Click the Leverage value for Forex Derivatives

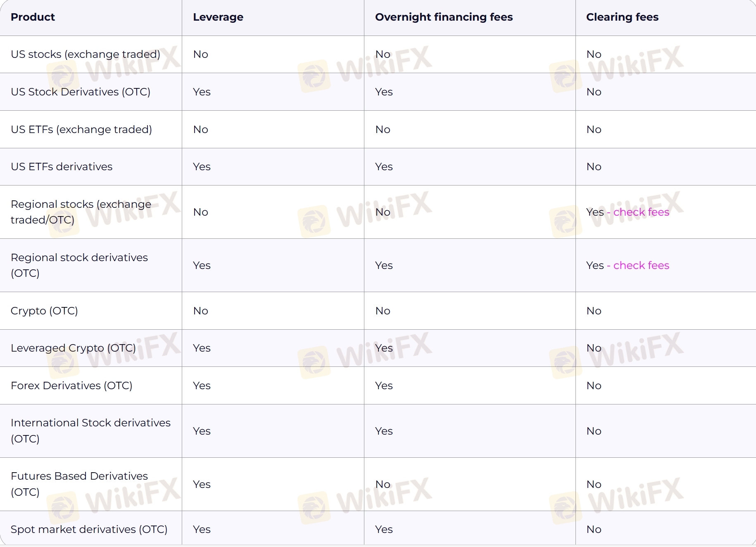coord(202,385)
